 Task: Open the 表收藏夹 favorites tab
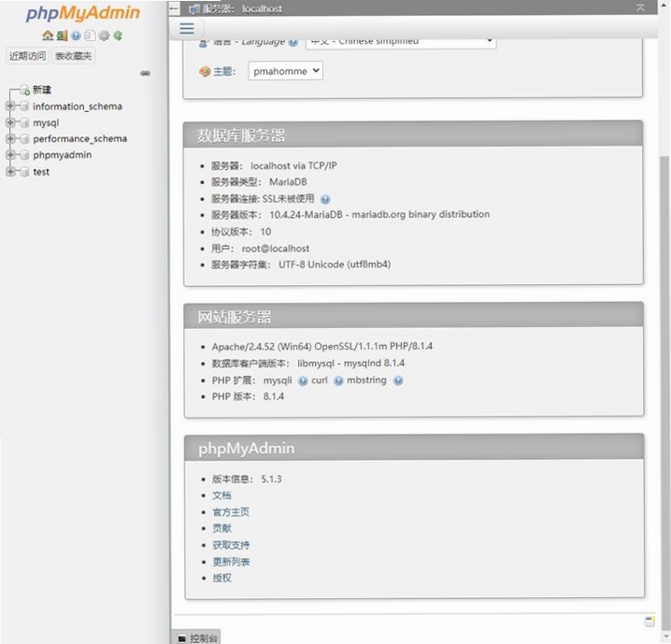coord(73,56)
